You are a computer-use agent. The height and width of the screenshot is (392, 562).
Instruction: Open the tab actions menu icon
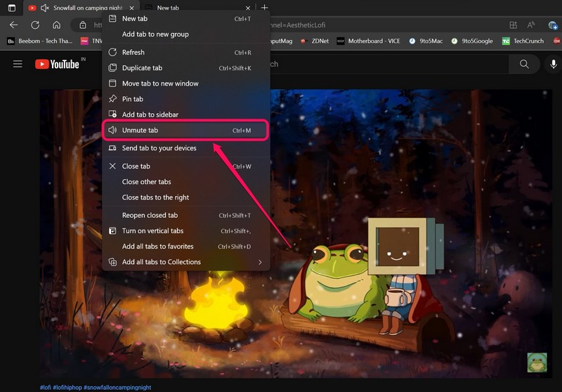(x=11, y=8)
